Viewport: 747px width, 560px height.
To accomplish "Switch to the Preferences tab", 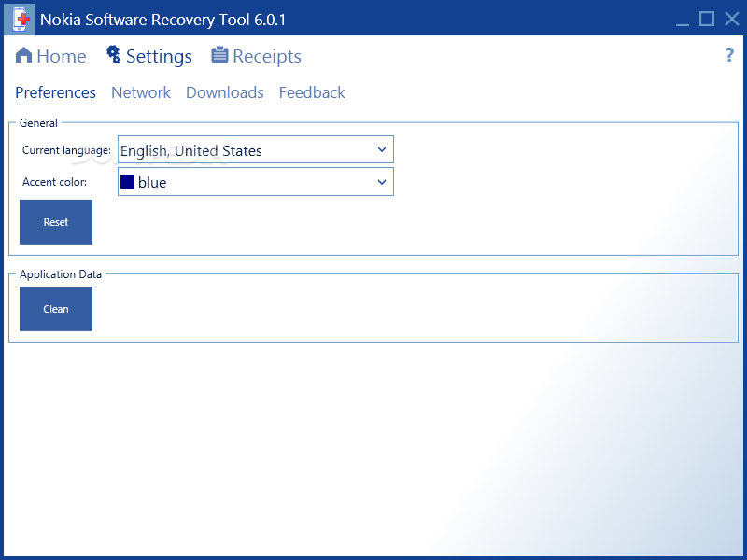I will click(x=55, y=92).
